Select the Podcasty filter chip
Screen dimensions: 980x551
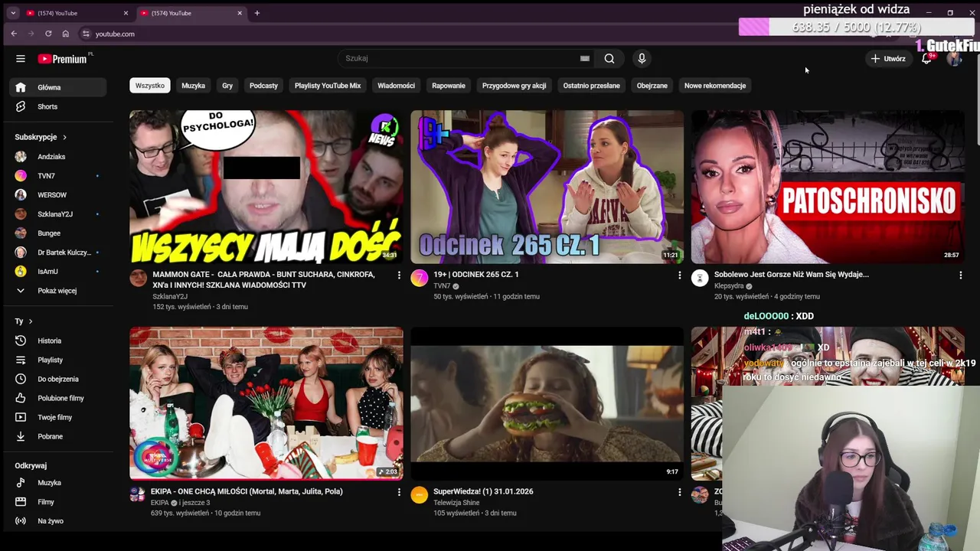click(263, 86)
